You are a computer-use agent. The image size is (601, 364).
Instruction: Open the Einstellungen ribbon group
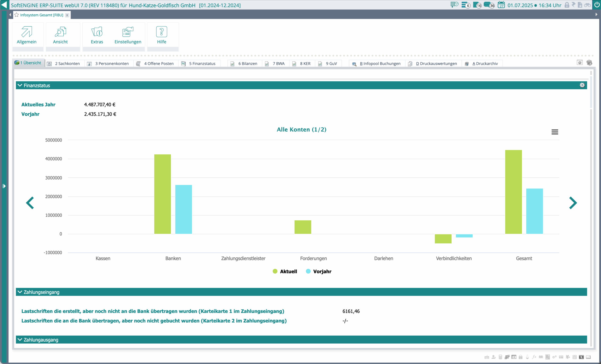[128, 35]
